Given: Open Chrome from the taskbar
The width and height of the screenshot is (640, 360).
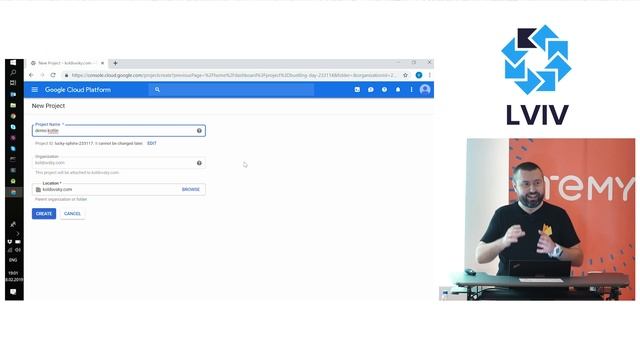Looking at the screenshot, I should [13, 116].
